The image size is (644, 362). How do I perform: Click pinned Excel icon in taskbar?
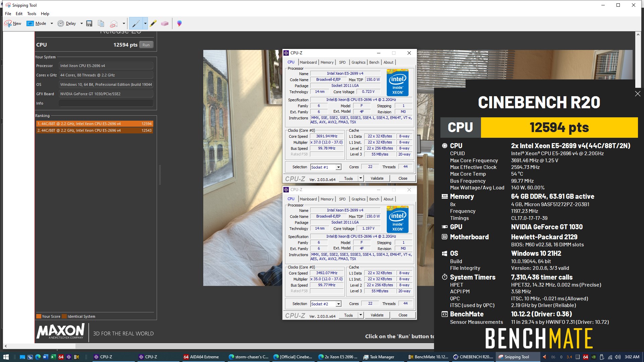(x=53, y=357)
